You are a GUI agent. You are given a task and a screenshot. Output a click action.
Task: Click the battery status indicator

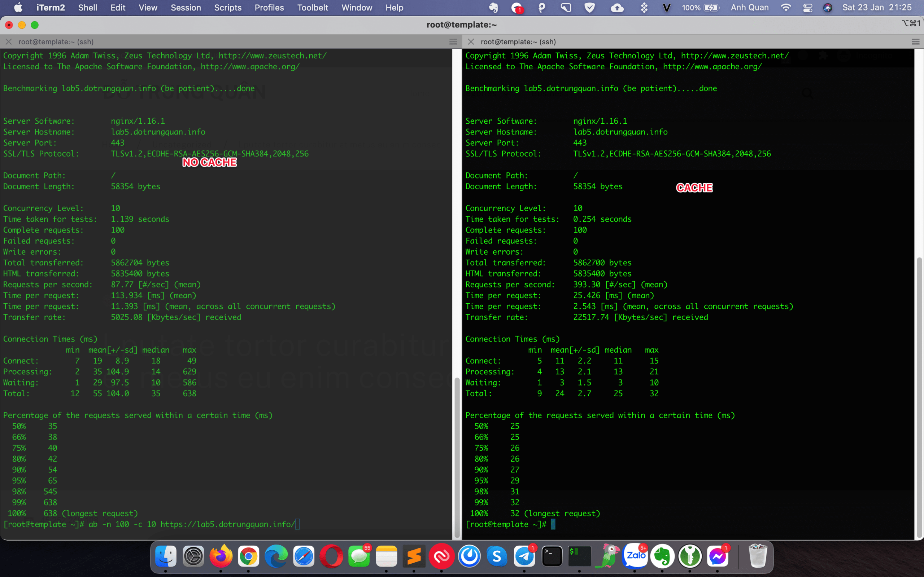click(x=711, y=8)
